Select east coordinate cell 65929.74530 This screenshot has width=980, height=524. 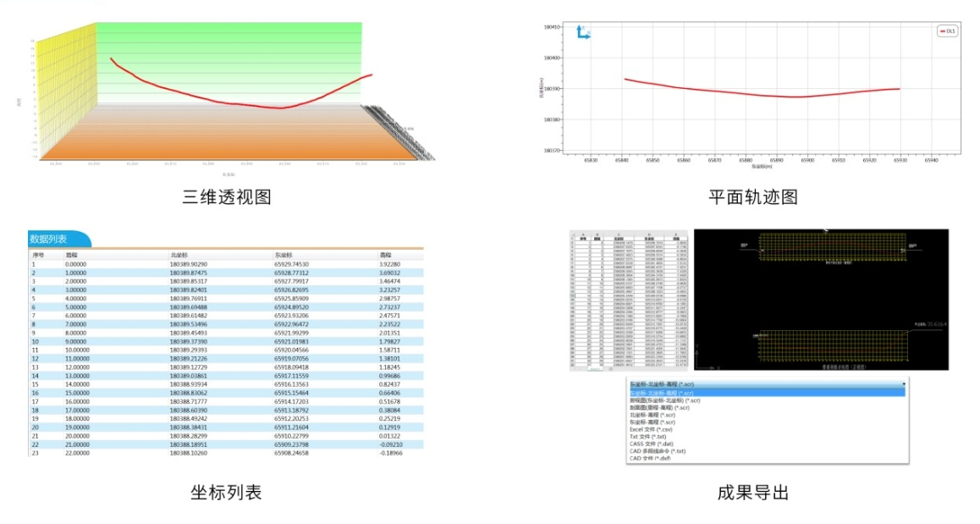click(291, 264)
